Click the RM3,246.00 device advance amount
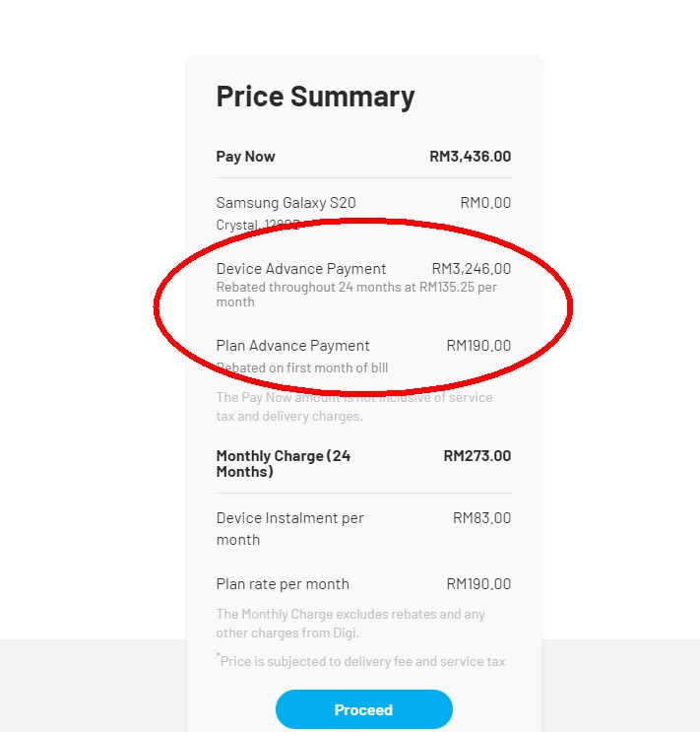Image resolution: width=700 pixels, height=732 pixels. (471, 269)
